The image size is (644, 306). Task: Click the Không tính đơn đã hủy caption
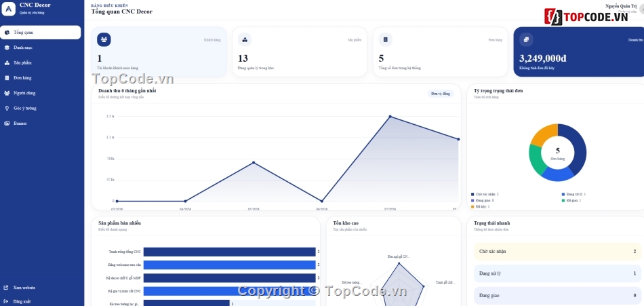click(537, 68)
